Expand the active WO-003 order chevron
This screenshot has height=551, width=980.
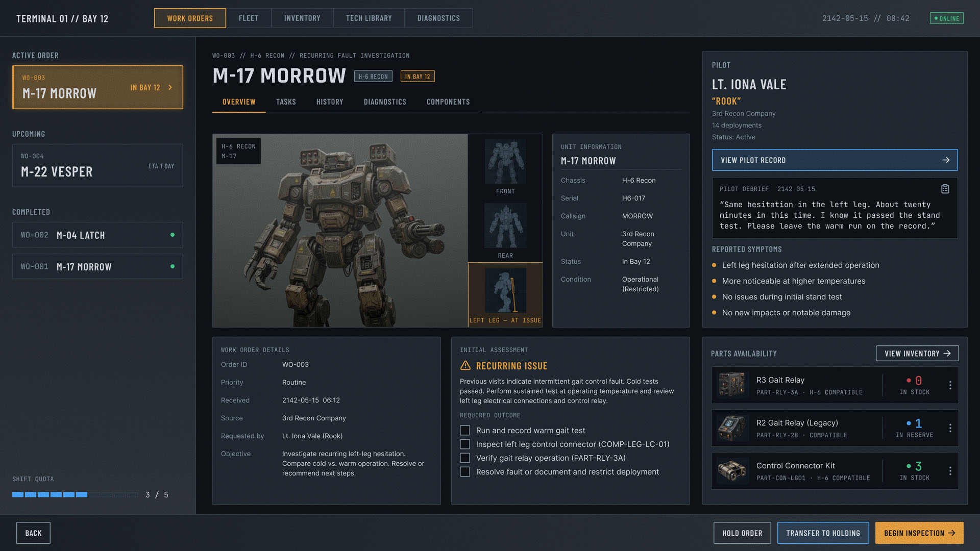point(170,88)
